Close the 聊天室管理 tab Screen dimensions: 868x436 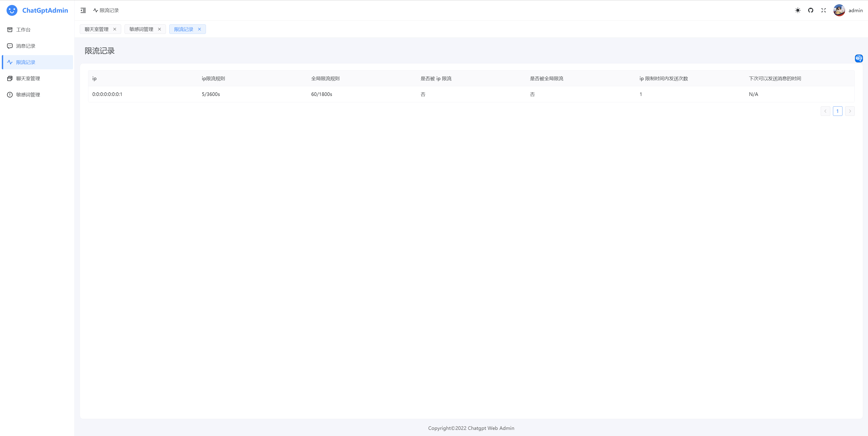point(115,29)
